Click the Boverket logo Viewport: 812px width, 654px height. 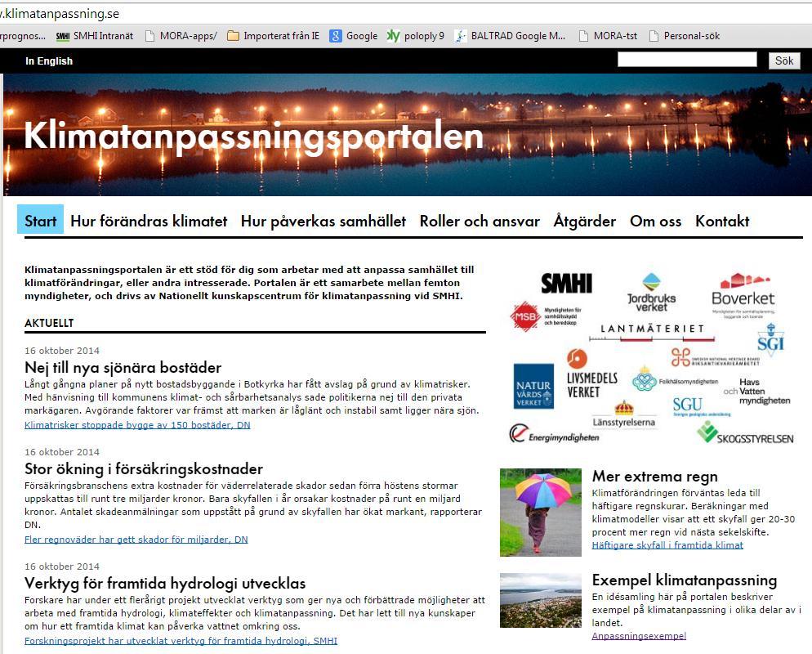point(743,295)
